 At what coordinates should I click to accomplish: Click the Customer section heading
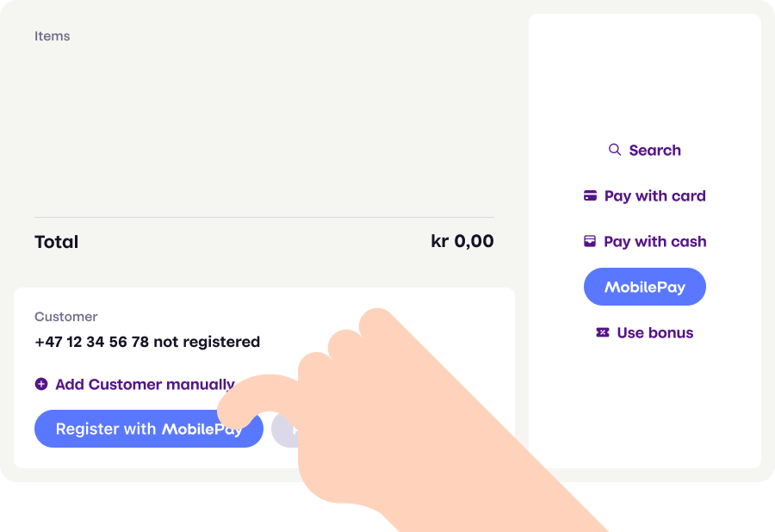click(x=66, y=317)
